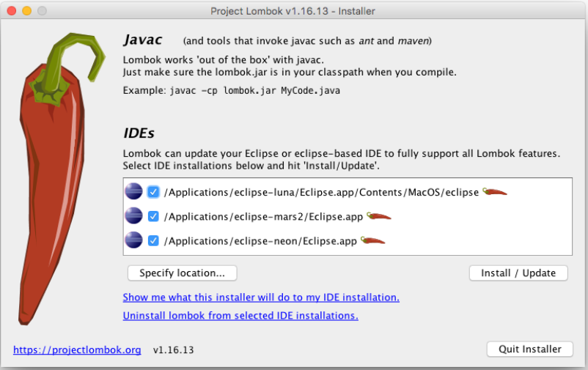Click 'Uninstall lombok from selected IDE installations' link

tap(240, 316)
